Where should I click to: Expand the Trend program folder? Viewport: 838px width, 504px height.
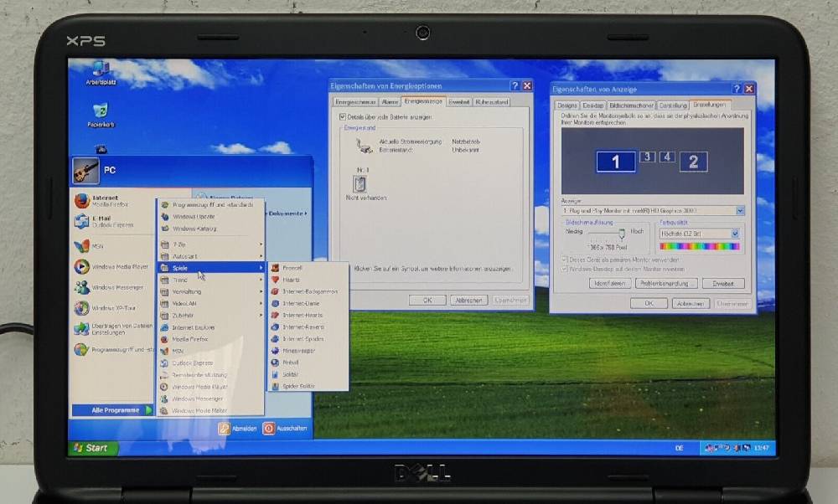211,280
